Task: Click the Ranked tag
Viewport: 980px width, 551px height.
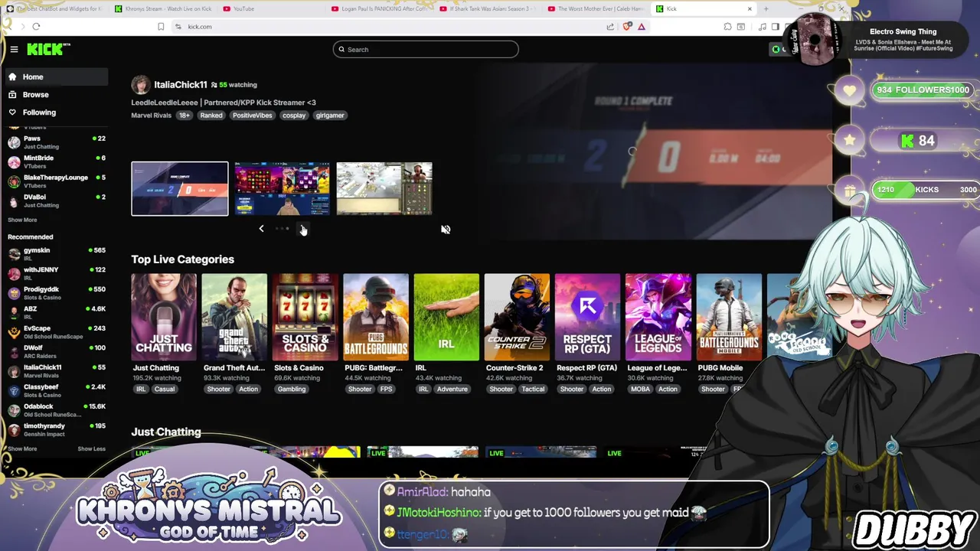Action: click(211, 116)
